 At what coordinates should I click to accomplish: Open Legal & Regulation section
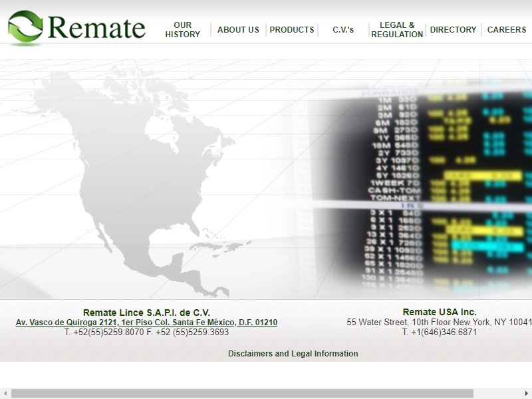(x=397, y=30)
